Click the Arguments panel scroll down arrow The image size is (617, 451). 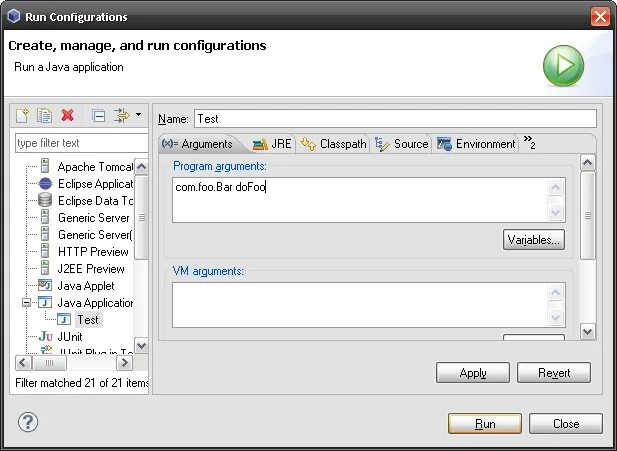point(587,331)
